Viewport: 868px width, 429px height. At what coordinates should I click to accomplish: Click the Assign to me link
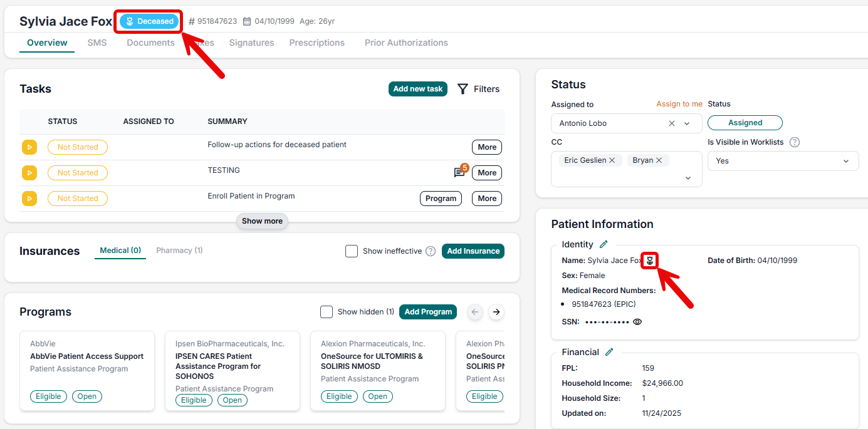click(x=679, y=104)
